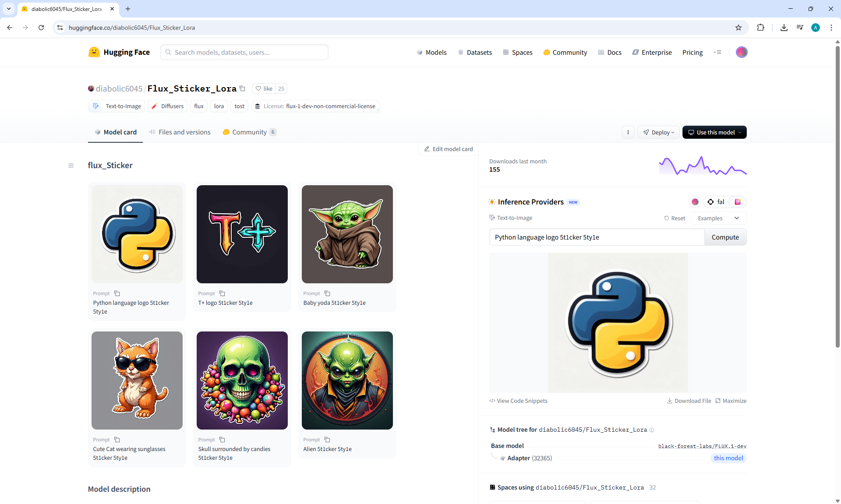Copy the Python language logo prompt

coord(117,293)
